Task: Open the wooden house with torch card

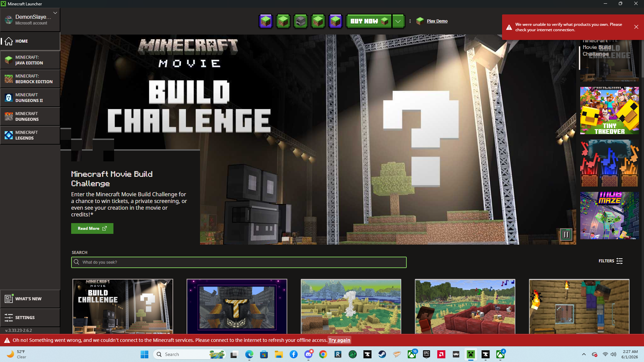Action: (x=579, y=306)
